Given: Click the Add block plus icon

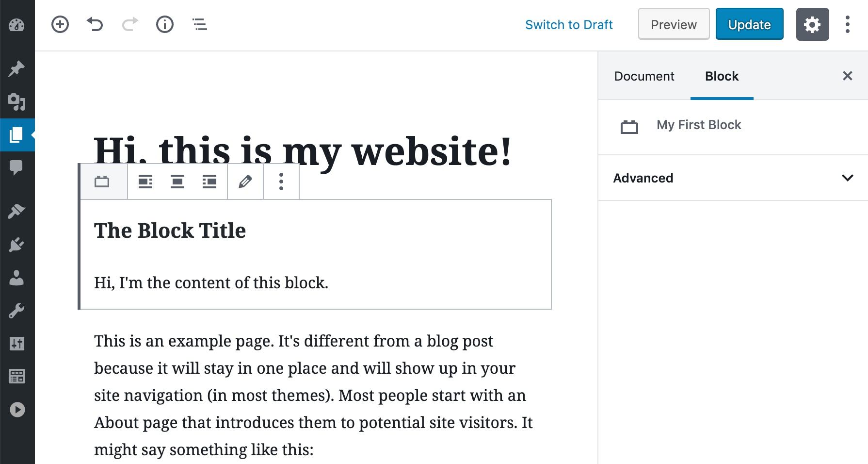Looking at the screenshot, I should pos(60,24).
